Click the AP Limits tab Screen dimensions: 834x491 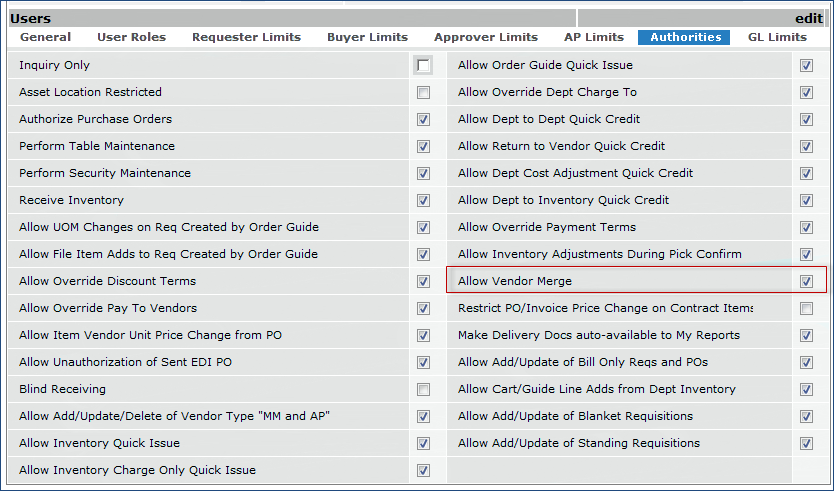[x=594, y=37]
